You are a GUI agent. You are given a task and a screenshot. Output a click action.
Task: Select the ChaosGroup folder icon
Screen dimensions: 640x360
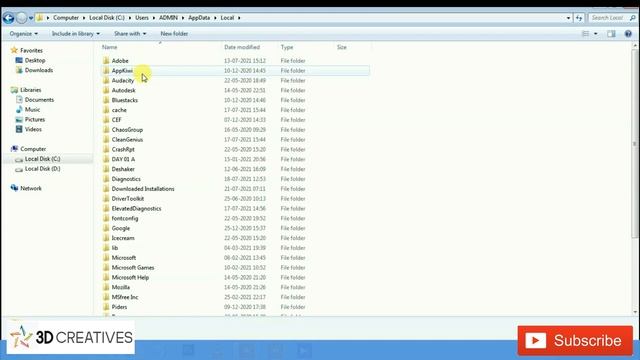[x=106, y=129]
